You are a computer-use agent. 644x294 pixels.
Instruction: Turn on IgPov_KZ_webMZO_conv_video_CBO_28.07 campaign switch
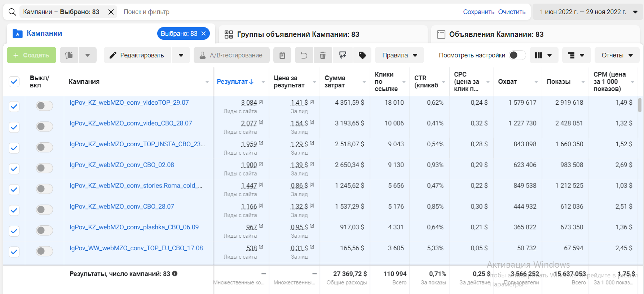pyautogui.click(x=44, y=127)
